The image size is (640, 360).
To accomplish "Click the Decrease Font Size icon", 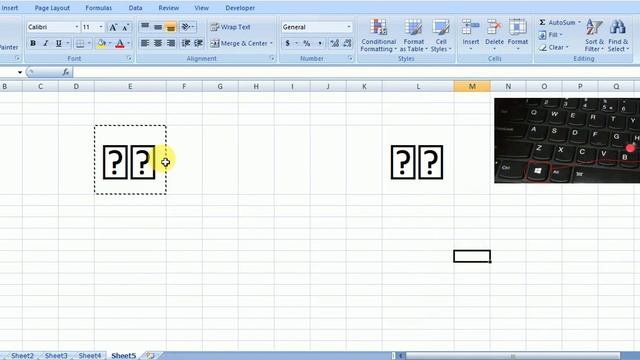I will [x=126, y=27].
